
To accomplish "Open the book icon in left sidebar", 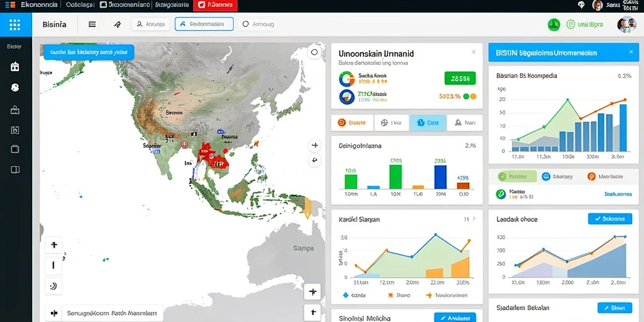I will (x=15, y=170).
